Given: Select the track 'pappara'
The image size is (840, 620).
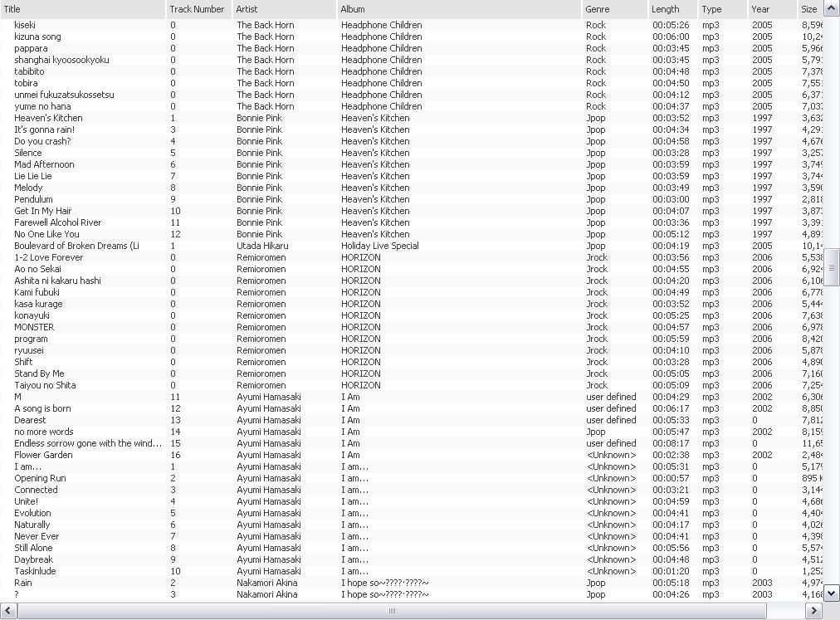Looking at the screenshot, I should coord(31,48).
